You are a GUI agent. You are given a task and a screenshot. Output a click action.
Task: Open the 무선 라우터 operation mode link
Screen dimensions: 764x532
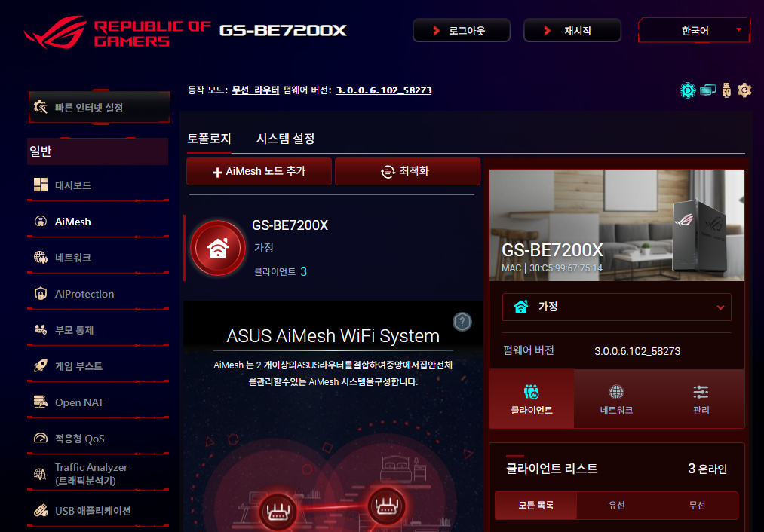pyautogui.click(x=256, y=90)
